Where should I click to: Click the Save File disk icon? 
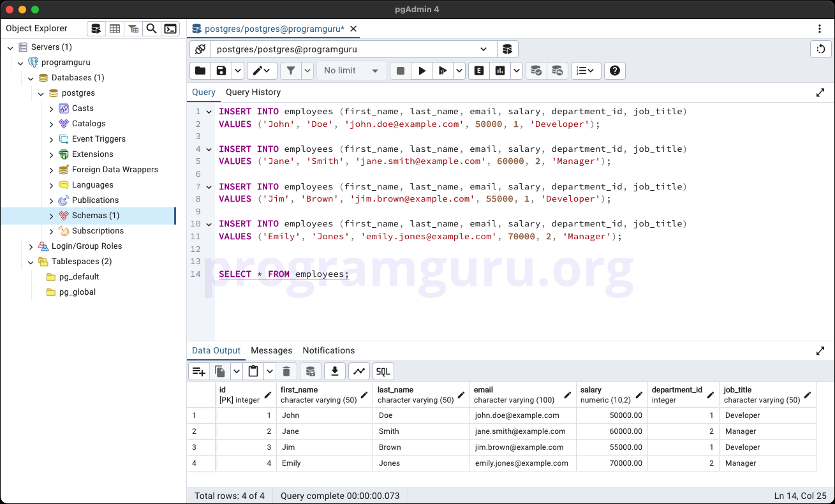click(x=221, y=71)
